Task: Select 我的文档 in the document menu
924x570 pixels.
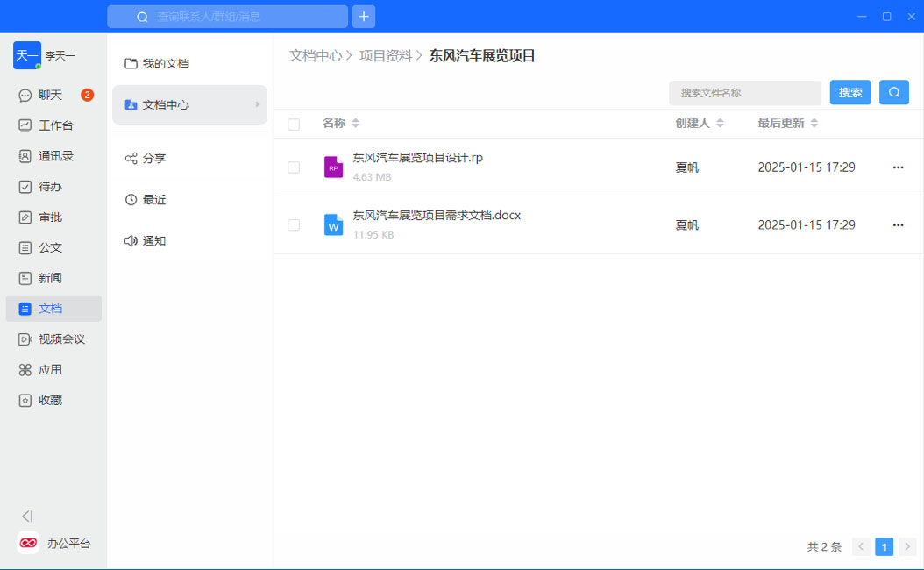Action: coord(165,64)
